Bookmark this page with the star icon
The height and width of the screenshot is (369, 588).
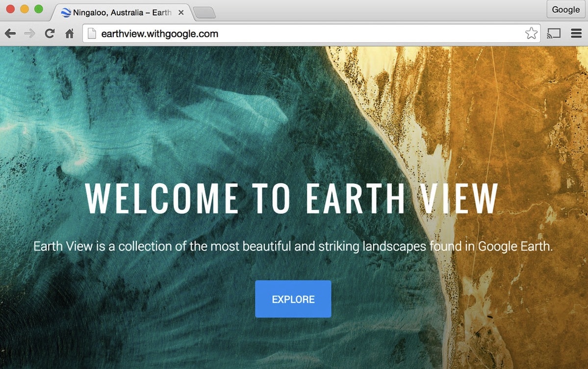pyautogui.click(x=531, y=33)
